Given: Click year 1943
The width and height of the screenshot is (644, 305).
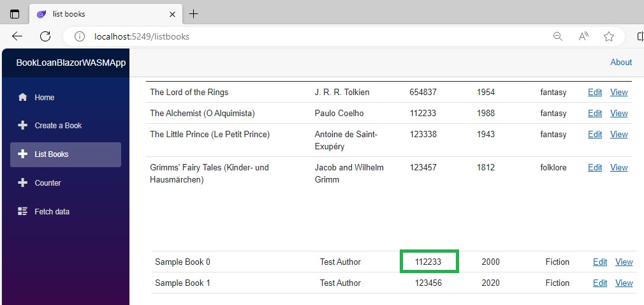Looking at the screenshot, I should point(486,134).
